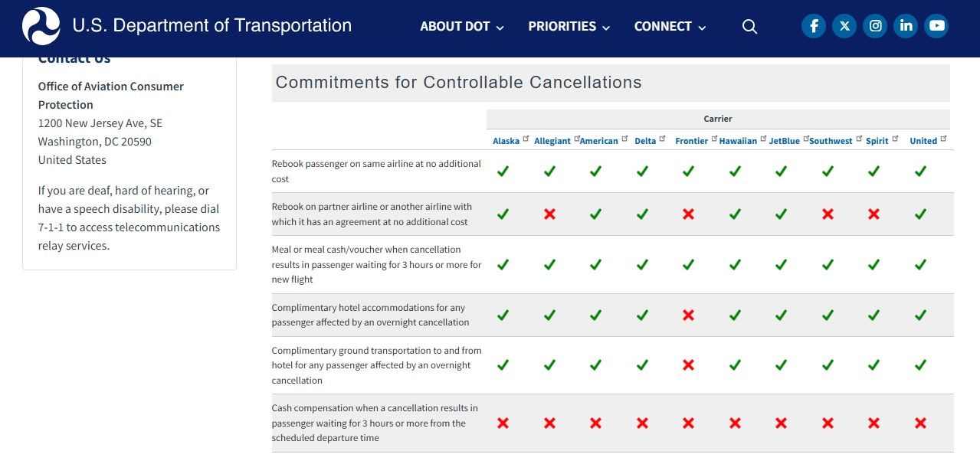This screenshot has width=980, height=461.
Task: Click the search magnifier icon
Action: (749, 27)
